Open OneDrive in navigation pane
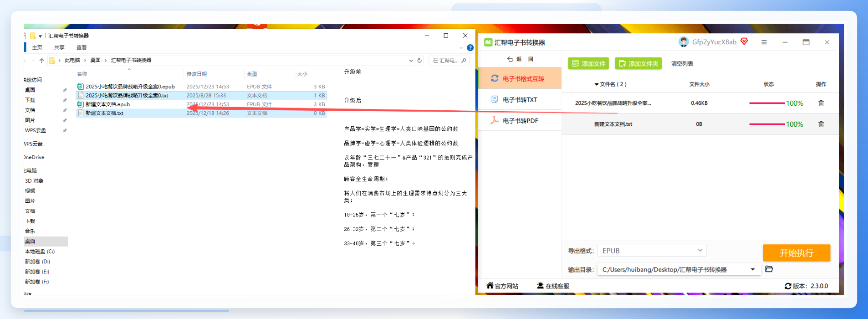Image resolution: width=868 pixels, height=319 pixels. 35,157
